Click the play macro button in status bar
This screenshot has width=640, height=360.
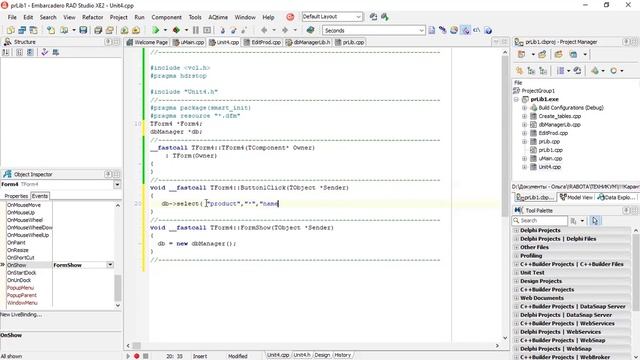point(128,356)
